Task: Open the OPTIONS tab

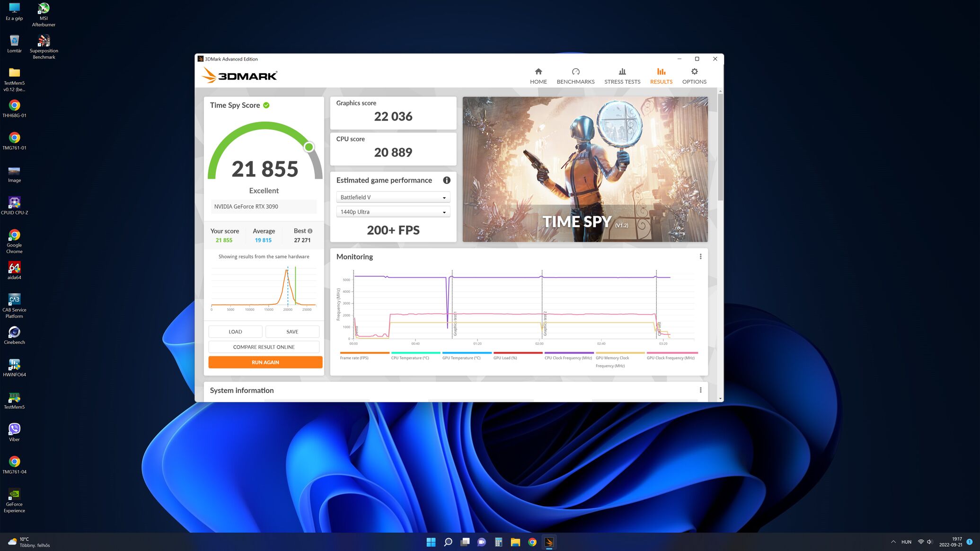Action: click(x=694, y=76)
